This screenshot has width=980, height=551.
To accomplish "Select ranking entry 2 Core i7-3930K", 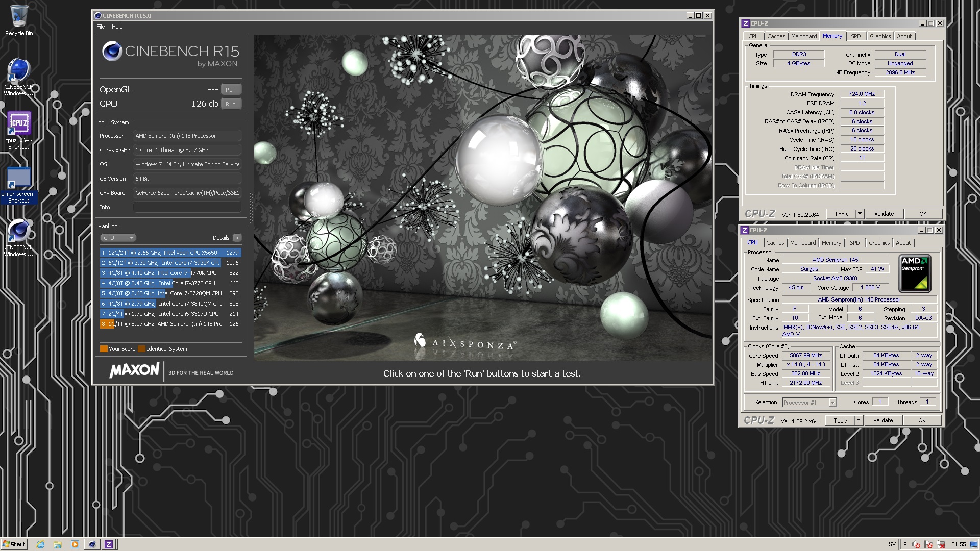I will [x=170, y=263].
